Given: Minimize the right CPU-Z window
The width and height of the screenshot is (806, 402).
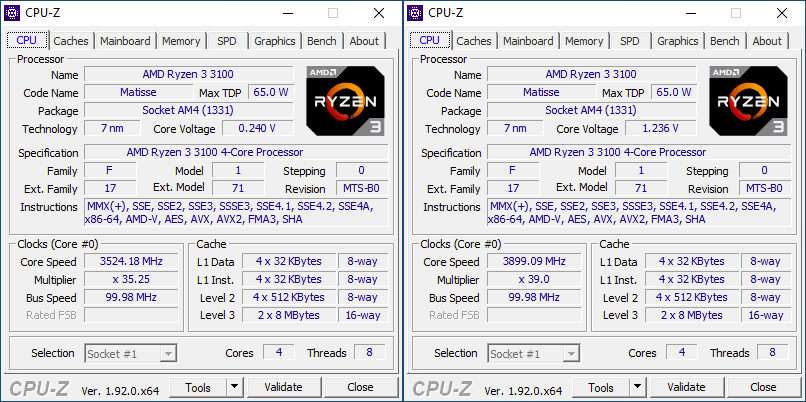Looking at the screenshot, I should (689, 13).
